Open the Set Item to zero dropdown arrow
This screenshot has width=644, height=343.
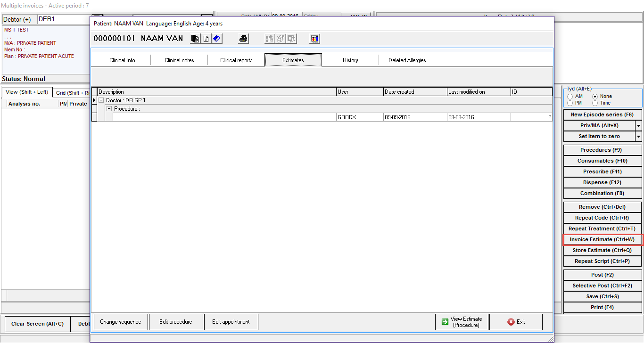pos(638,137)
